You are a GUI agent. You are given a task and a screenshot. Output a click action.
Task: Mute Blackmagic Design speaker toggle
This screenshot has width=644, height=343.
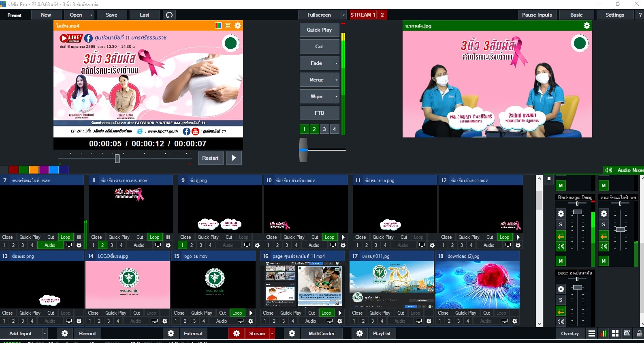[x=561, y=247]
